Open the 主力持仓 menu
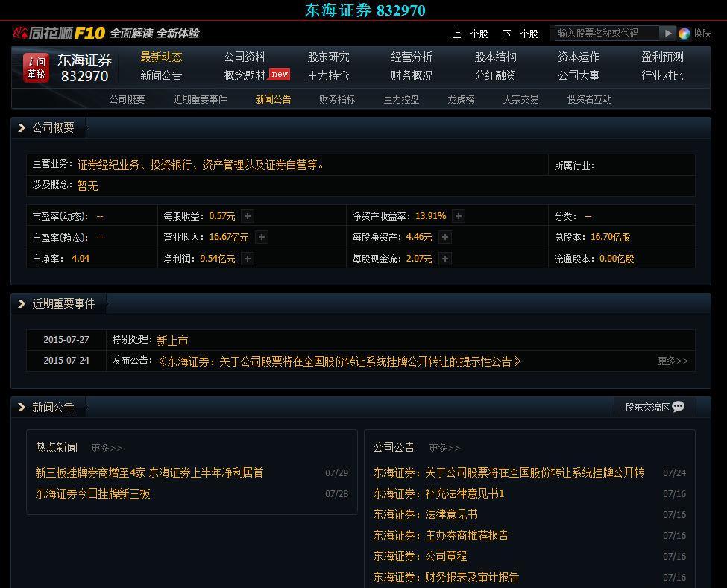The height and width of the screenshot is (588, 727). point(328,75)
